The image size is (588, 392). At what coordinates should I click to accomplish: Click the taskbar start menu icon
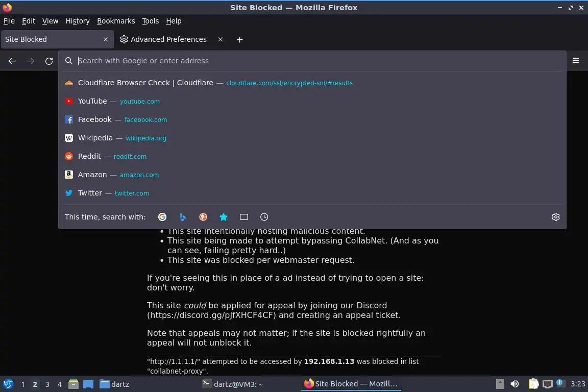click(8, 384)
